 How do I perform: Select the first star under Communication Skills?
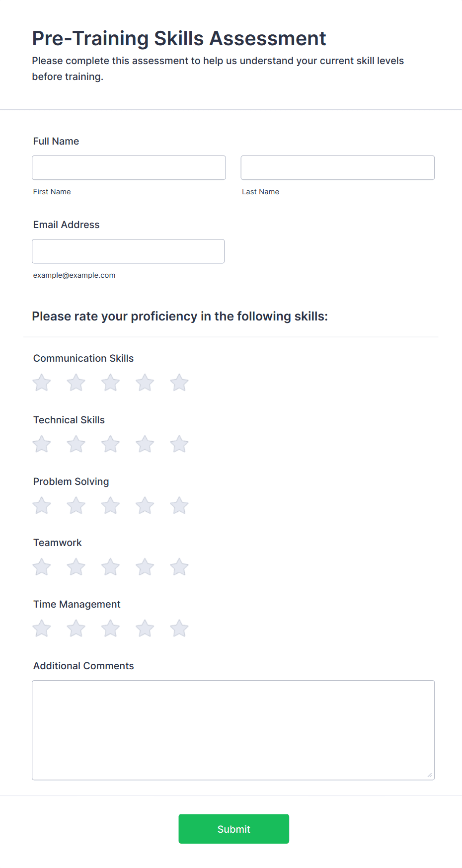41,383
